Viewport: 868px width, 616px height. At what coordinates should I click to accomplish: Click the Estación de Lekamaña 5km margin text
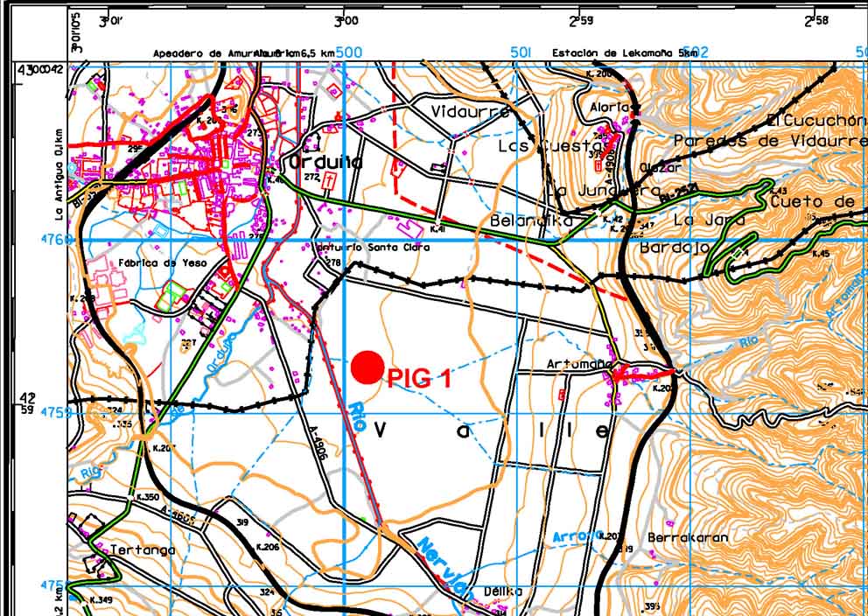click(623, 53)
